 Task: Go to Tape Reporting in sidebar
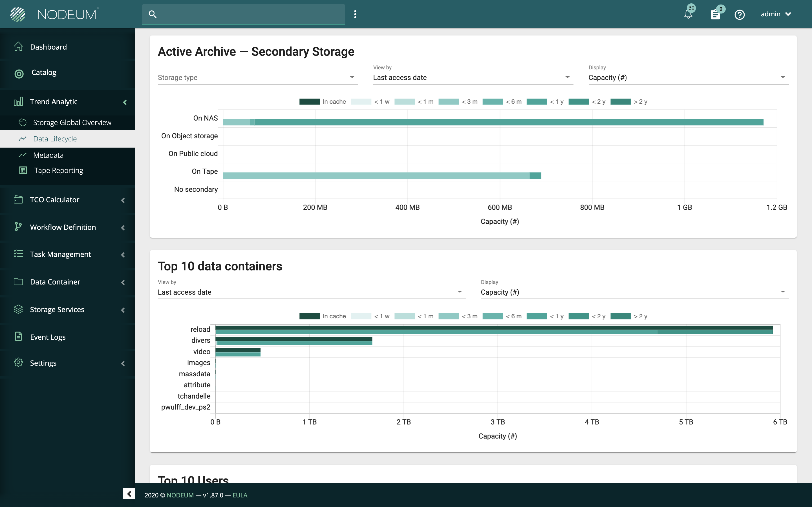[x=58, y=170]
